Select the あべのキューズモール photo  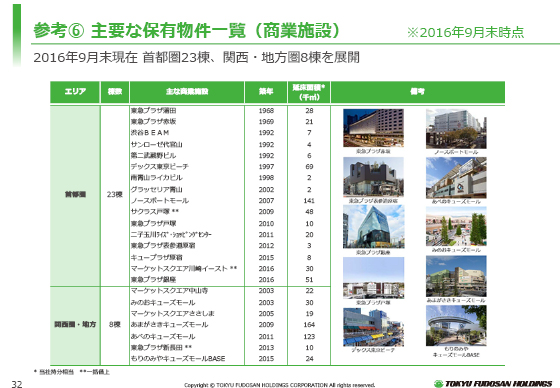click(456, 178)
